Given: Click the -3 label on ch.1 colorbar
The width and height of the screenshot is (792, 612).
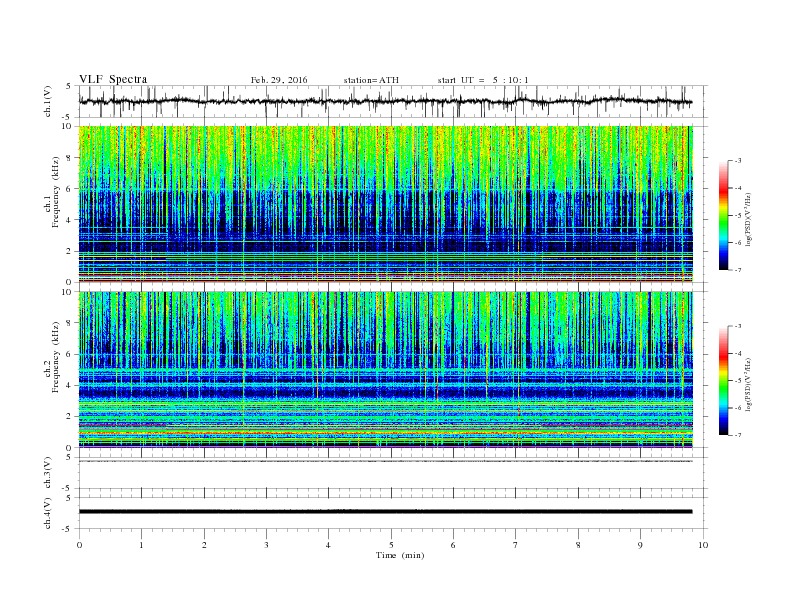Looking at the screenshot, I should [737, 161].
